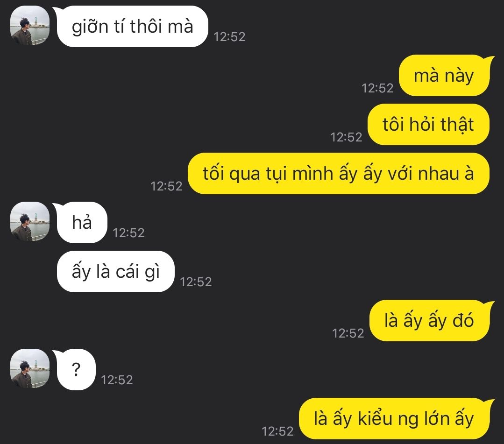This screenshot has width=504, height=444.
Task: Tap the 'tôi hỏi thật' message bubble
Action: 428,124
